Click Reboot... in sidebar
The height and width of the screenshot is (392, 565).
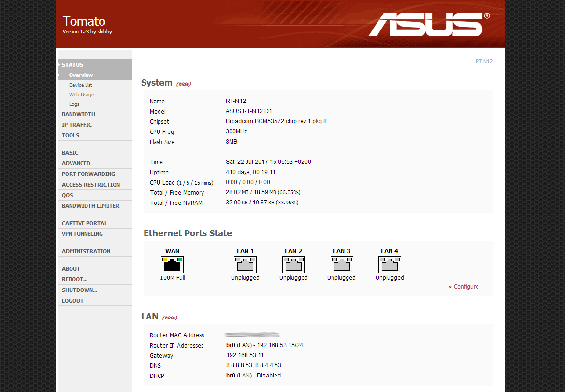click(x=95, y=279)
